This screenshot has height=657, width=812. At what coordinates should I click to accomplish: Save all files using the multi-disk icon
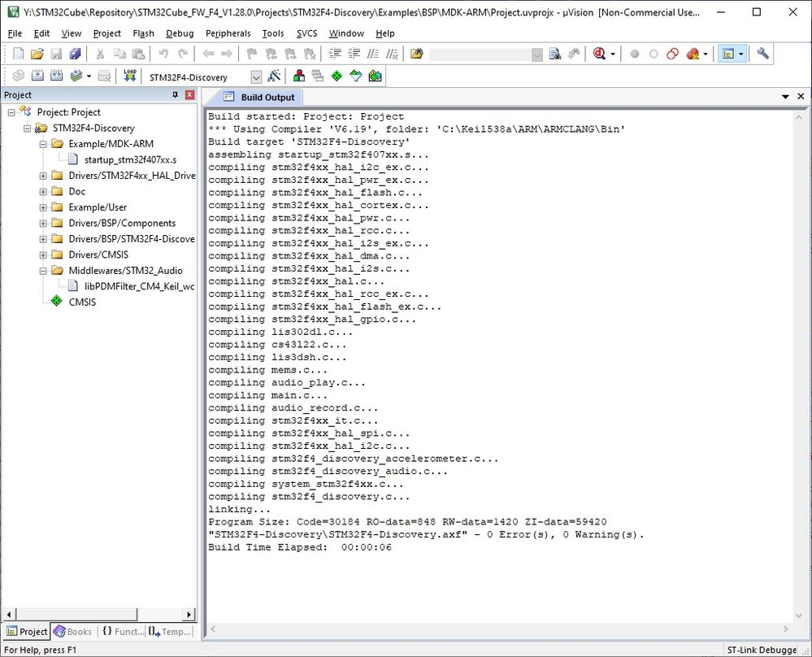(75, 54)
